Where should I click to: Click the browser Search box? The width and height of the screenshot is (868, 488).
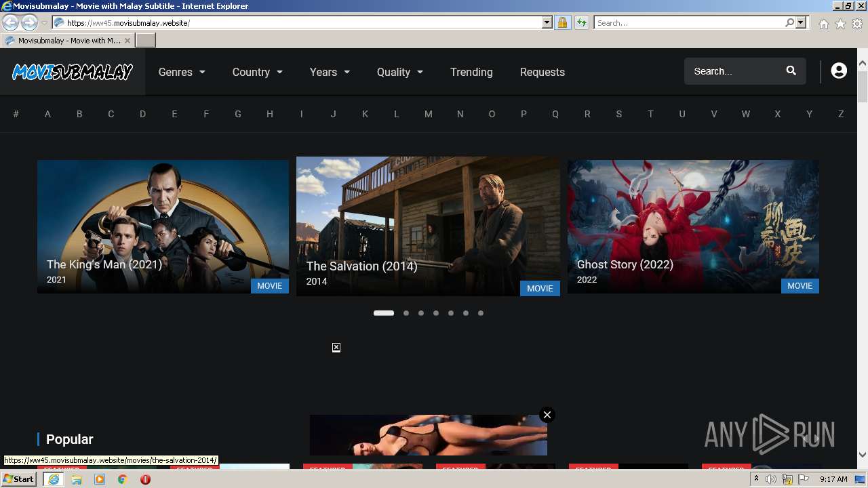pos(689,22)
